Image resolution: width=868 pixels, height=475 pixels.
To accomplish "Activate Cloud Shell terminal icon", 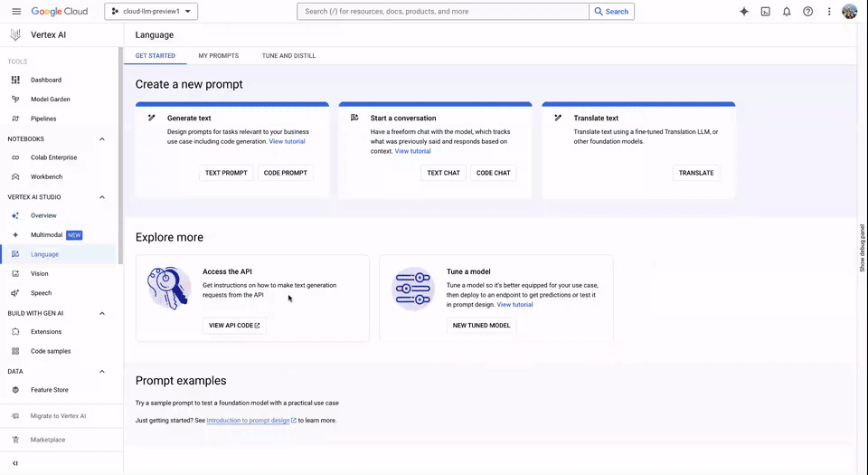I will pos(766,11).
